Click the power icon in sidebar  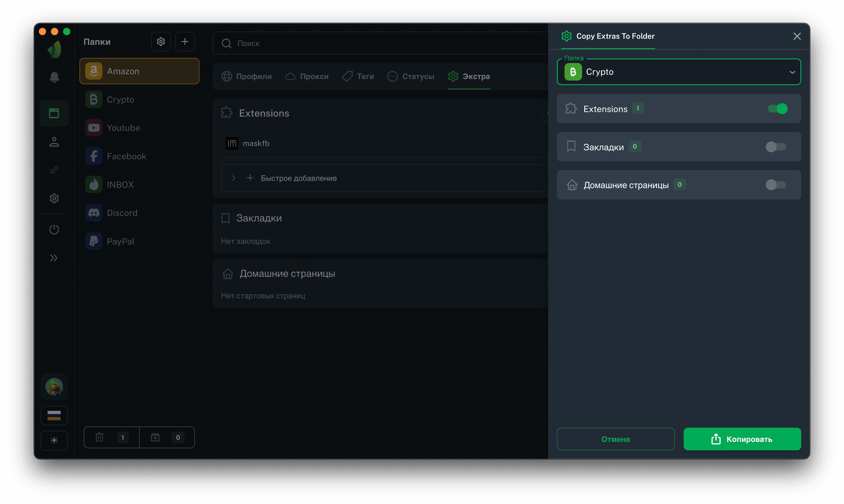[54, 230]
